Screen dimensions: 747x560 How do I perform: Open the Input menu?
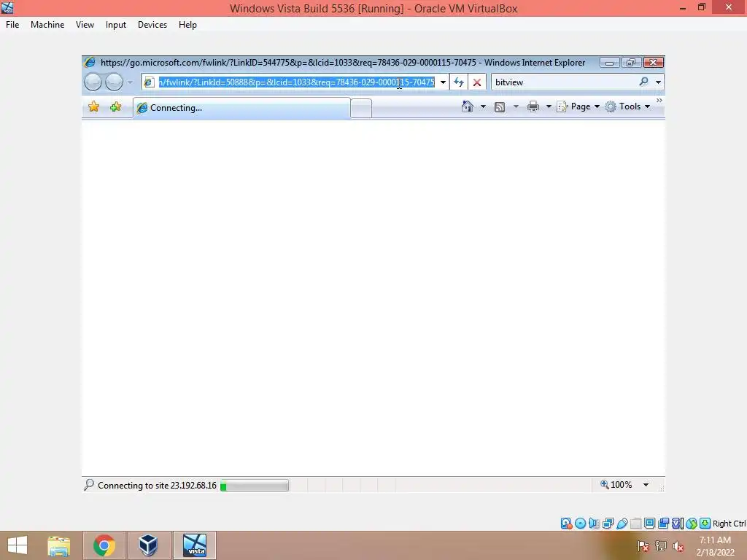[x=116, y=25]
